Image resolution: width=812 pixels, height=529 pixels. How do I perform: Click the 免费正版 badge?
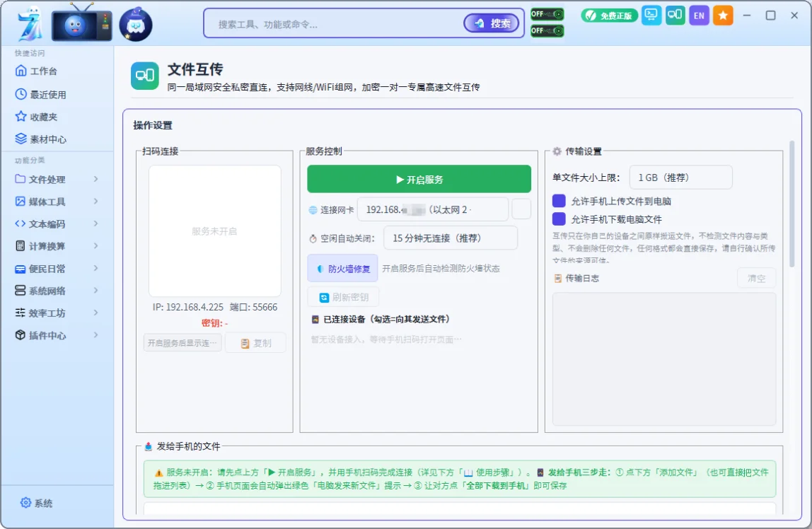coord(609,16)
